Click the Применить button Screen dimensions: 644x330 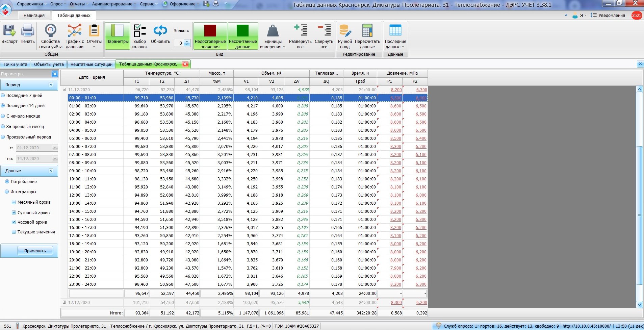click(35, 251)
